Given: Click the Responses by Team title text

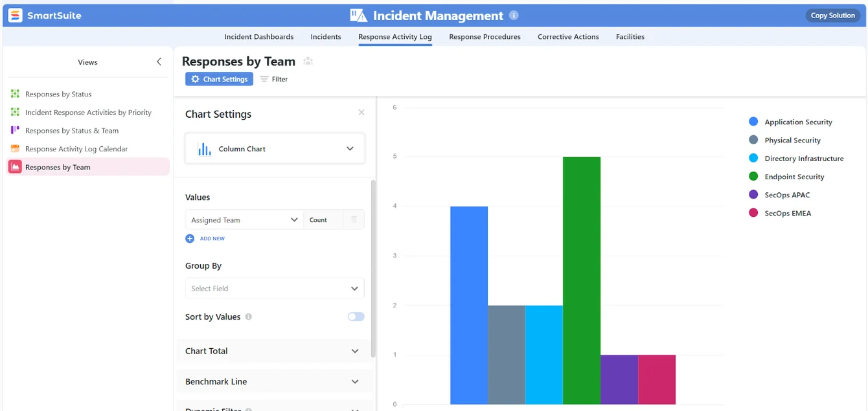Looking at the screenshot, I should [238, 61].
